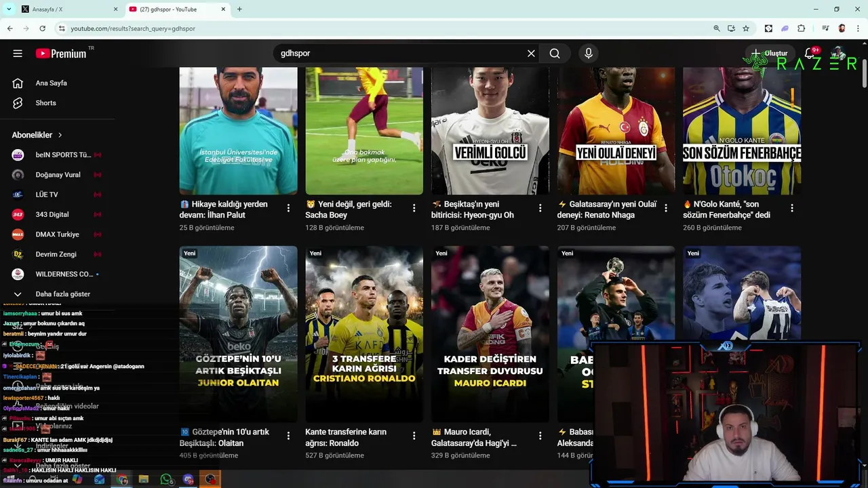This screenshot has width=868, height=488.
Task: Open Mauro Icardi transfer duyurusu thumbnail
Action: pyautogui.click(x=490, y=333)
